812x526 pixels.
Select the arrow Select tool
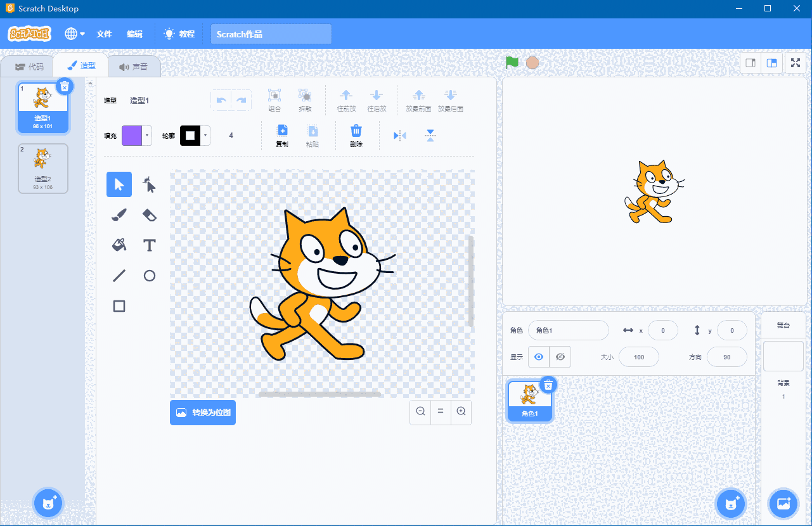click(x=119, y=184)
